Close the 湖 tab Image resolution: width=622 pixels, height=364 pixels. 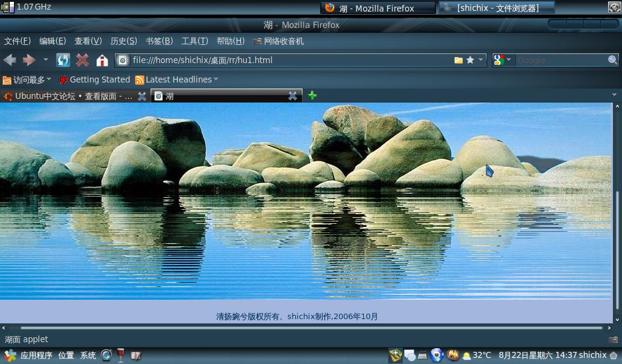292,96
